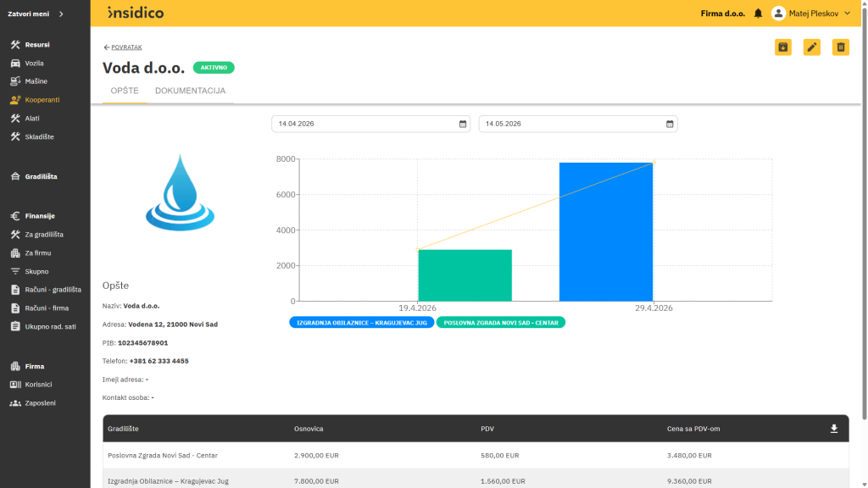Click the blue chart bar for 29.4.2026

(605, 232)
